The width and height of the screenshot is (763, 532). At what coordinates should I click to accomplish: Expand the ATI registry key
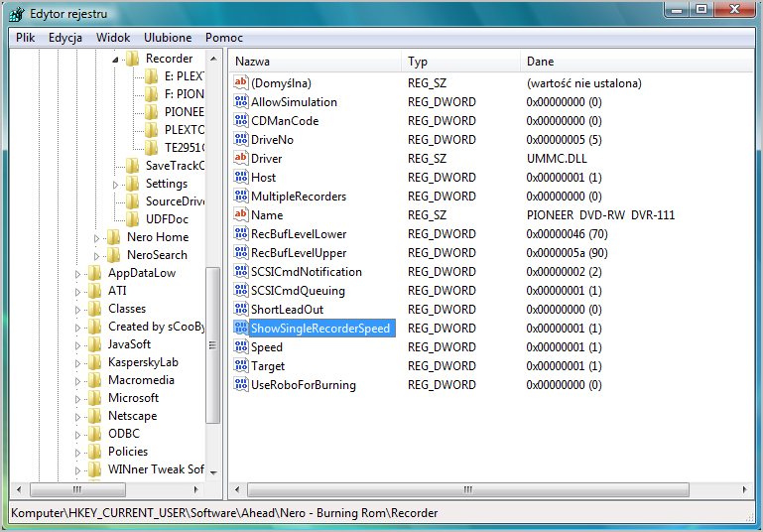click(77, 292)
